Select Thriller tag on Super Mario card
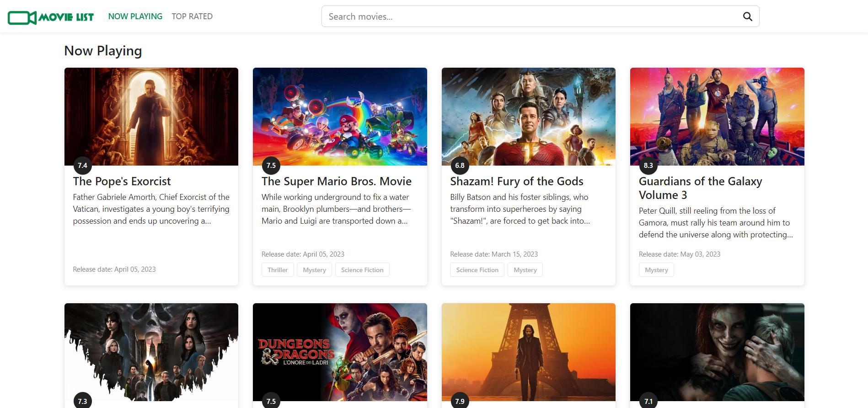The width and height of the screenshot is (868, 408). tap(278, 270)
